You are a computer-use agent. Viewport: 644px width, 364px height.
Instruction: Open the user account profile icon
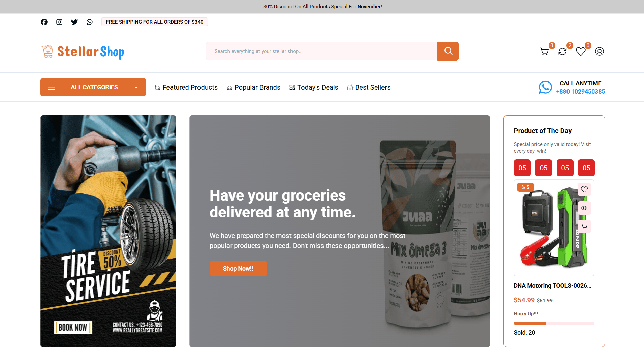click(x=600, y=51)
